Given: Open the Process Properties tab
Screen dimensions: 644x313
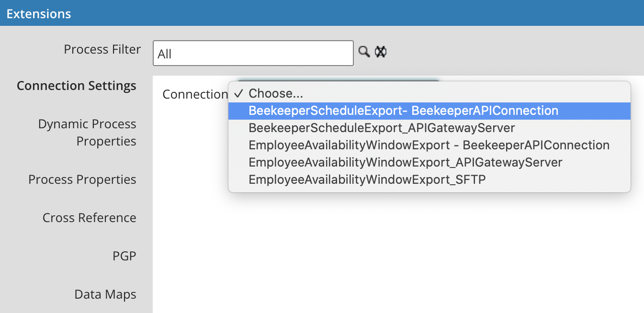Looking at the screenshot, I should (82, 179).
